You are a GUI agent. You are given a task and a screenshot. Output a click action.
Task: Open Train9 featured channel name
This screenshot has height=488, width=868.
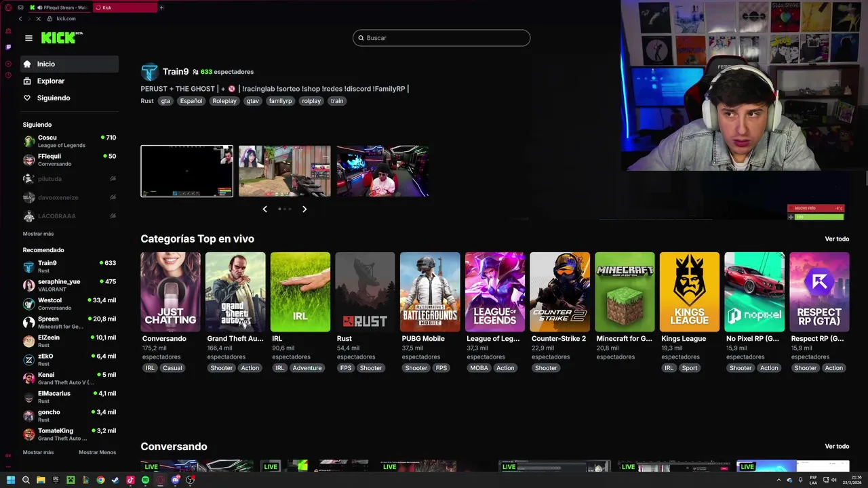pyautogui.click(x=176, y=72)
